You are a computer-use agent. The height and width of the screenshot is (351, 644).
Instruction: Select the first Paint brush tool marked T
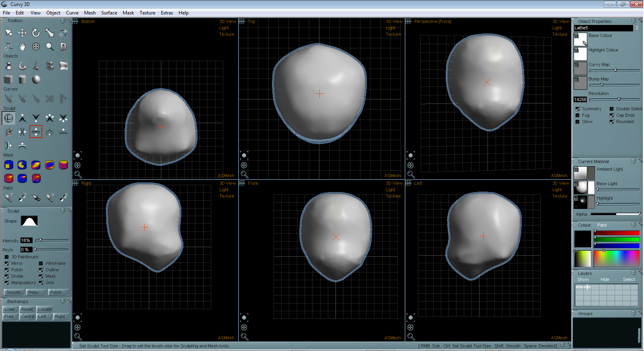click(8, 197)
